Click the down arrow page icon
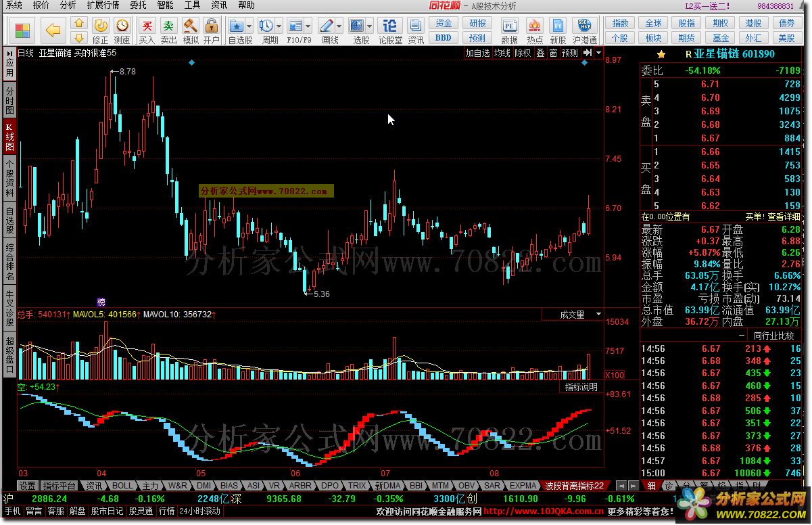The width and height of the screenshot is (812, 525). click(79, 38)
